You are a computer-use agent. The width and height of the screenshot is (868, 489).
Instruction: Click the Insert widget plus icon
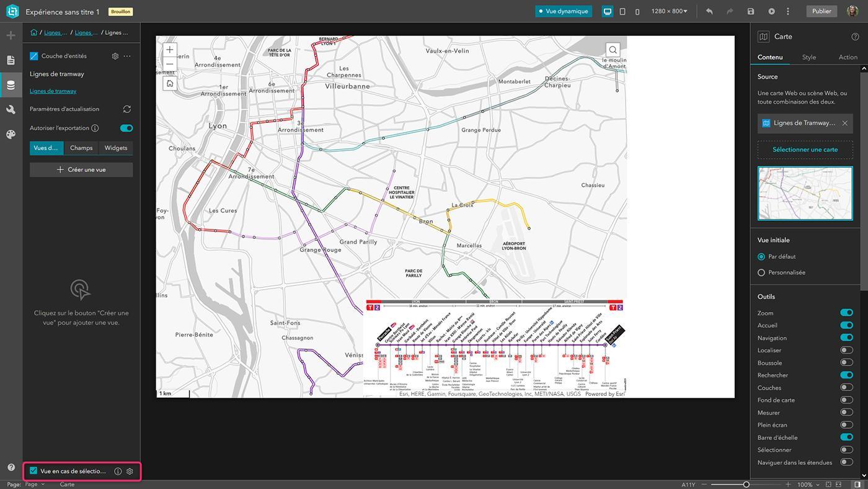[11, 35]
